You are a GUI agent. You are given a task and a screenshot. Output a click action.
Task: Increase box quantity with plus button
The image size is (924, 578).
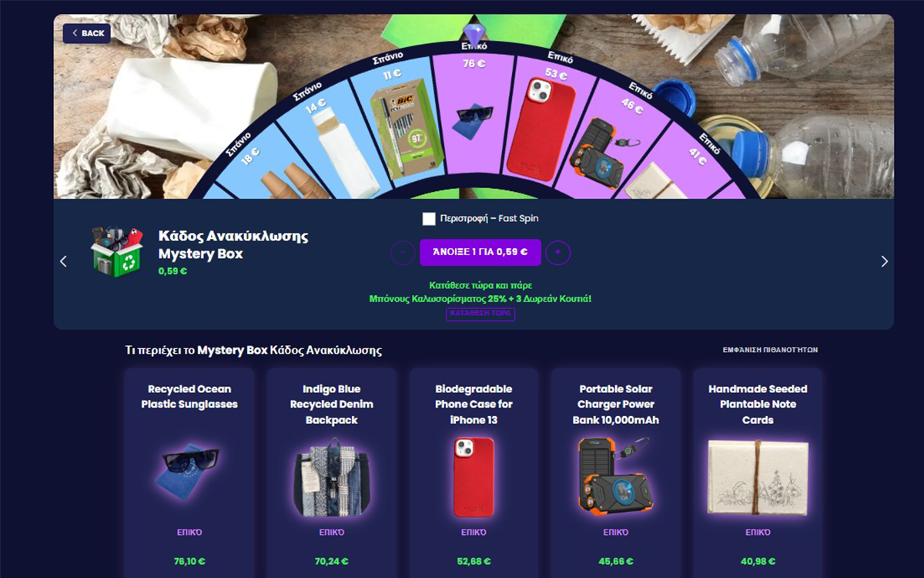point(558,252)
